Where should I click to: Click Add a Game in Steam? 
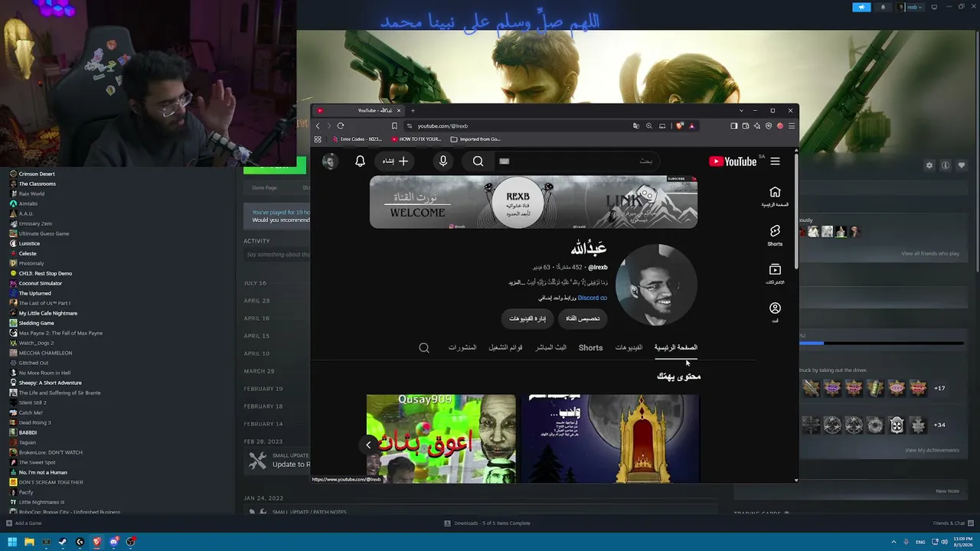24,523
